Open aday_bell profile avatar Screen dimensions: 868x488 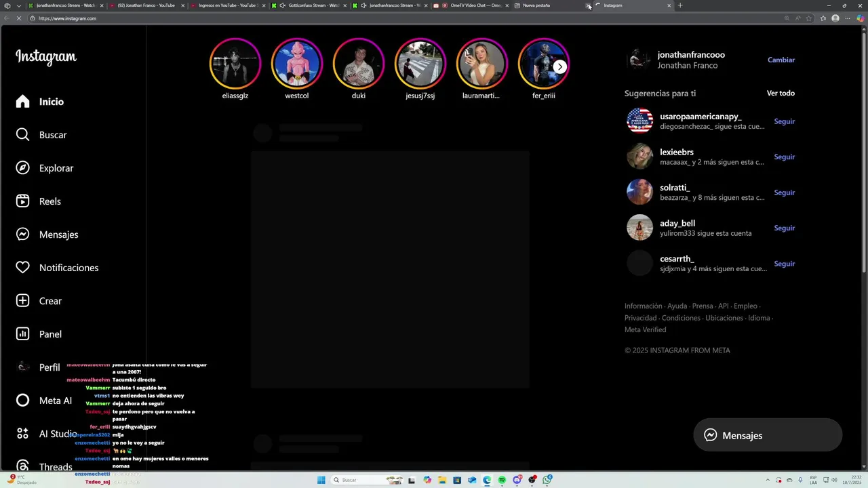tap(639, 228)
